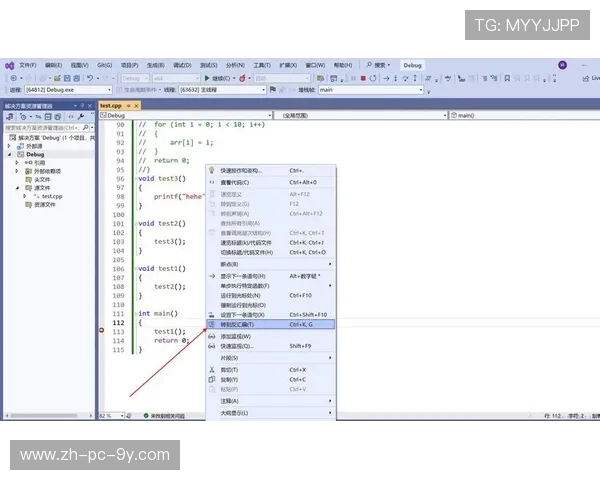Select the Cut Ctrl+X menu entry

[271, 370]
